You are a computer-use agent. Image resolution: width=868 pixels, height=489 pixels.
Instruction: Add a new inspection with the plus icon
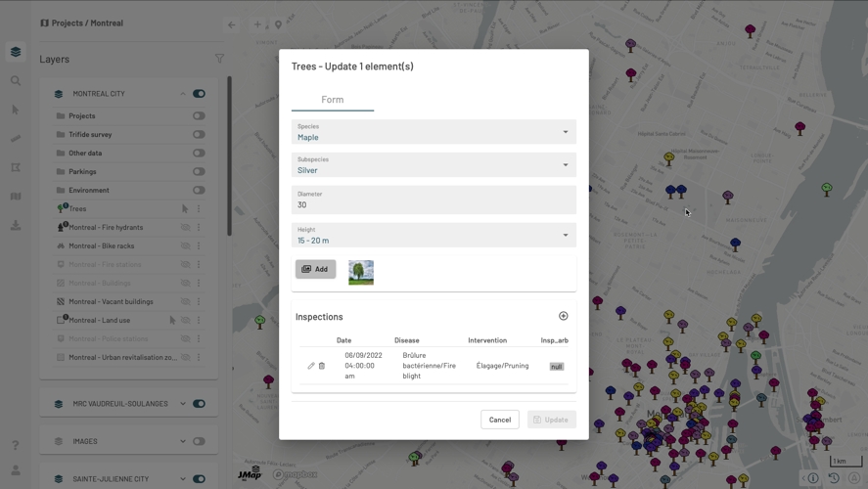(x=563, y=316)
